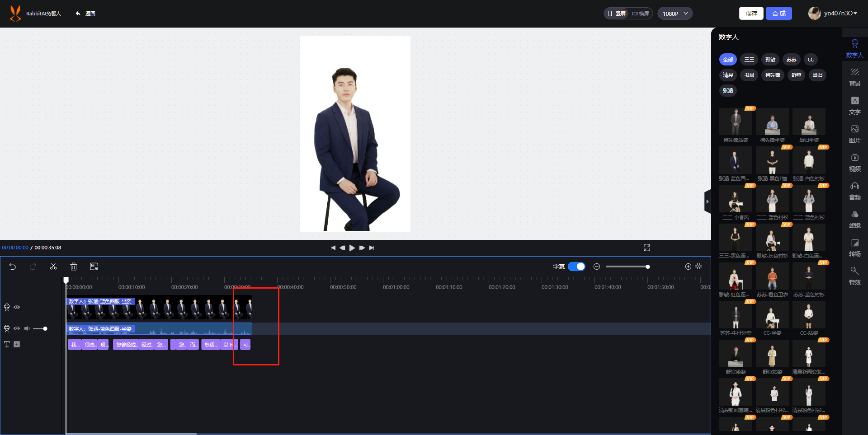The height and width of the screenshot is (435, 868).
Task: Click the digital human video track icon
Action: 7,307
